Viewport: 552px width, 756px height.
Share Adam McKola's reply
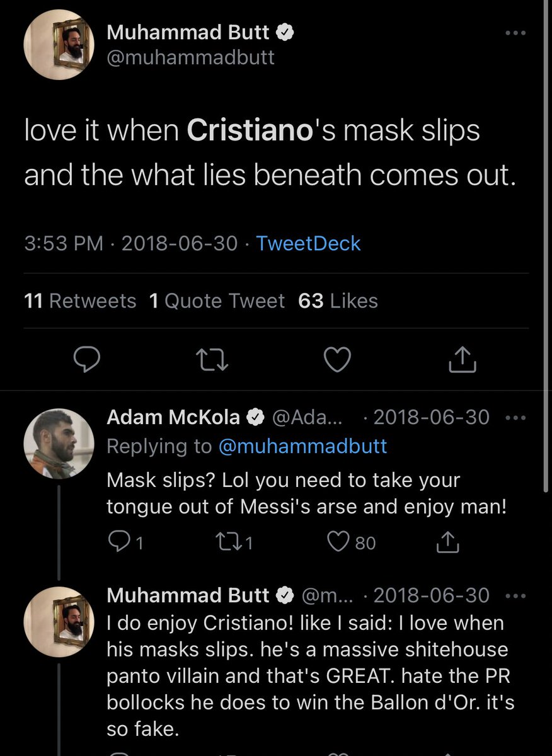pyautogui.click(x=446, y=542)
